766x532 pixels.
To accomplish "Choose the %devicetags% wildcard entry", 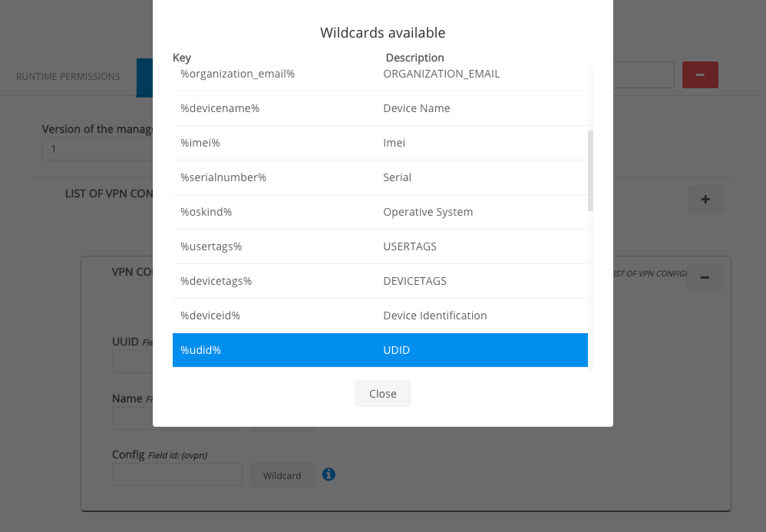I will 380,281.
